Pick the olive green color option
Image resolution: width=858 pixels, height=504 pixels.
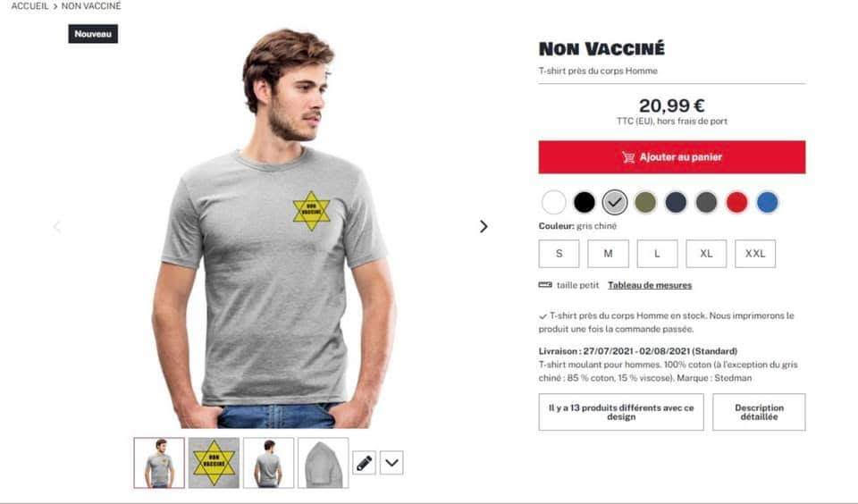click(x=645, y=203)
